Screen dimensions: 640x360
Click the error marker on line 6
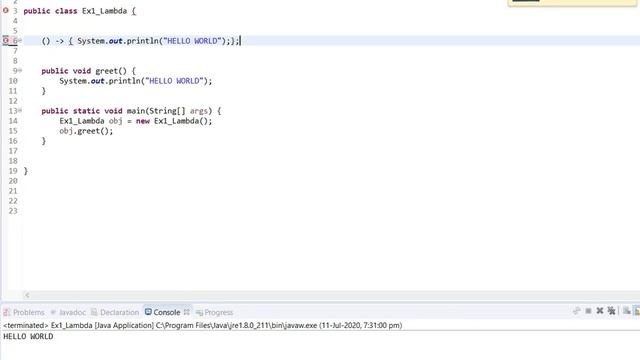click(x=6, y=40)
